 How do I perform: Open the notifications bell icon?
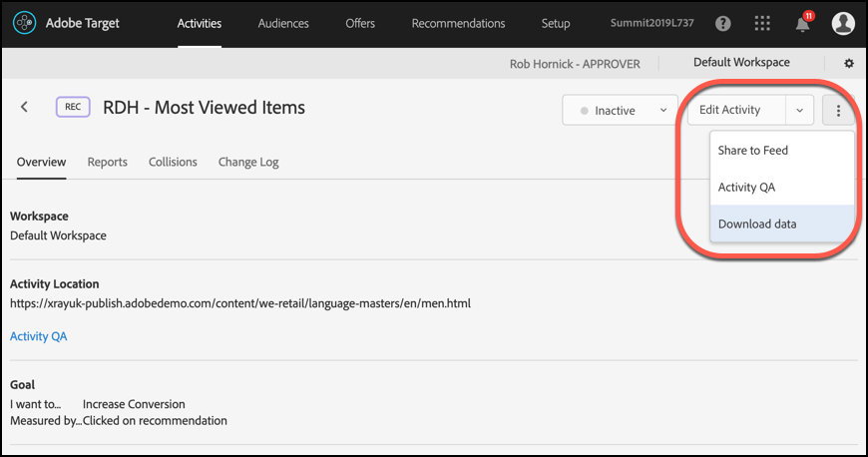[x=802, y=23]
